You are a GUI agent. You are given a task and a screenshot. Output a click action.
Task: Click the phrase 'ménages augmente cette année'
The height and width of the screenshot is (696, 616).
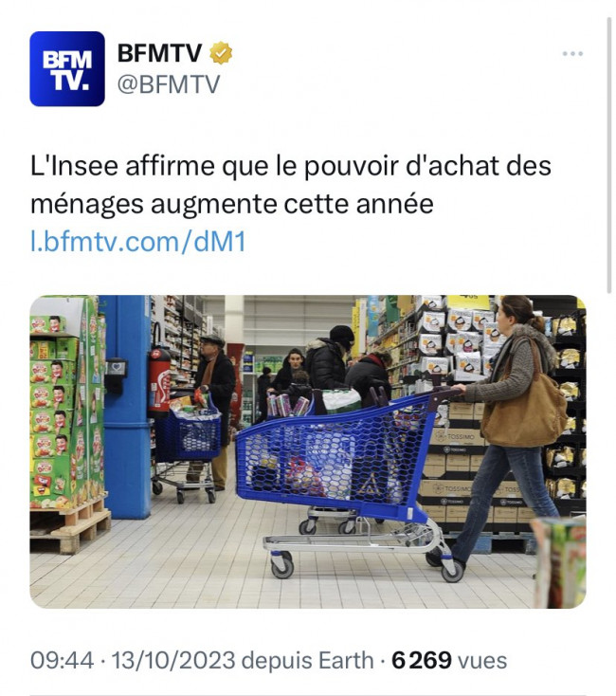tap(232, 204)
